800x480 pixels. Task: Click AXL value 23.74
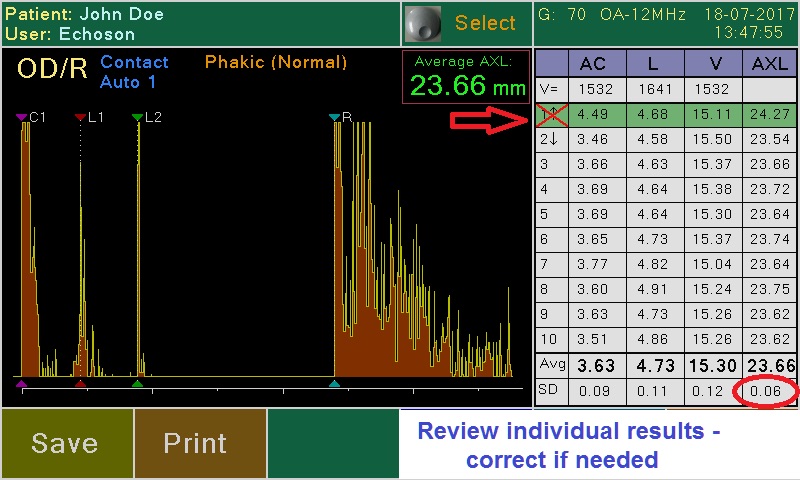click(769, 239)
